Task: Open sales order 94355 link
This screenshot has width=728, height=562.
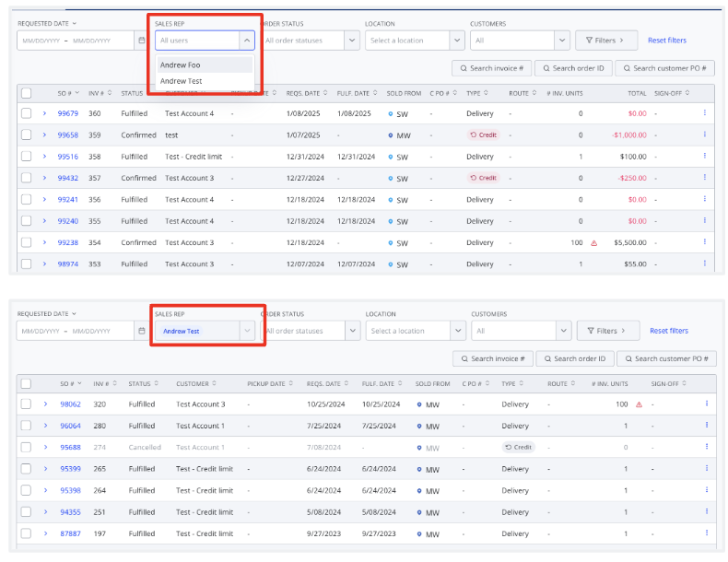Action: pyautogui.click(x=71, y=512)
